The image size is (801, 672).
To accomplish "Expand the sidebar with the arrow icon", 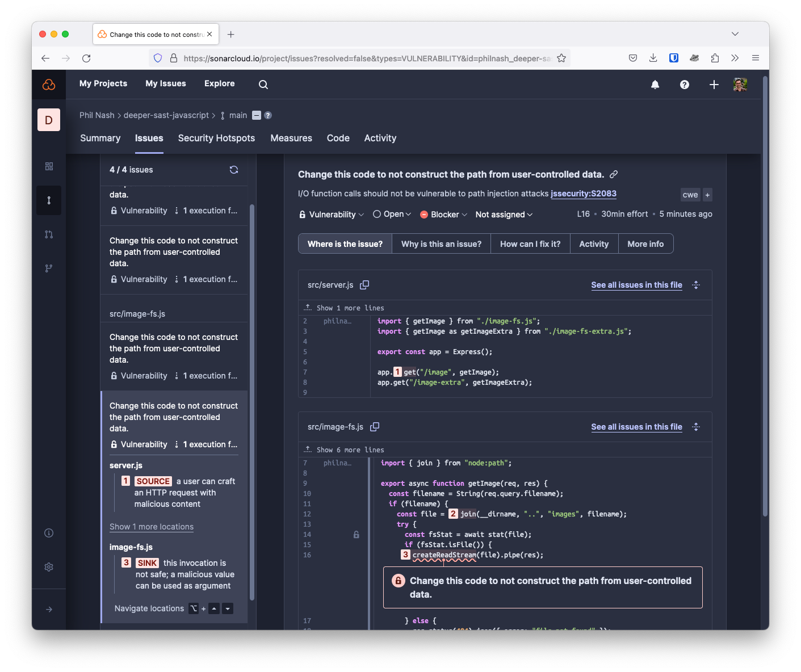I will [49, 609].
